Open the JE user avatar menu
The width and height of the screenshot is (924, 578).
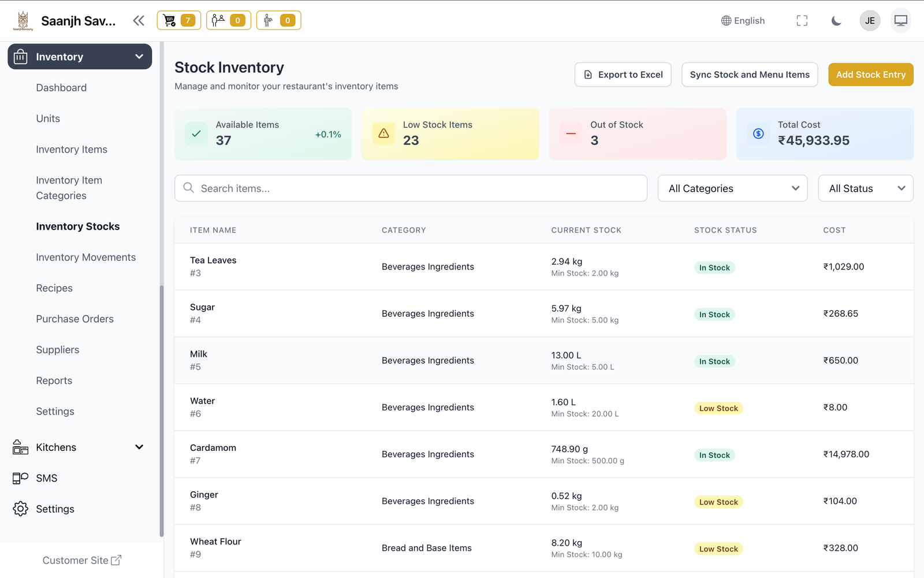(x=870, y=21)
